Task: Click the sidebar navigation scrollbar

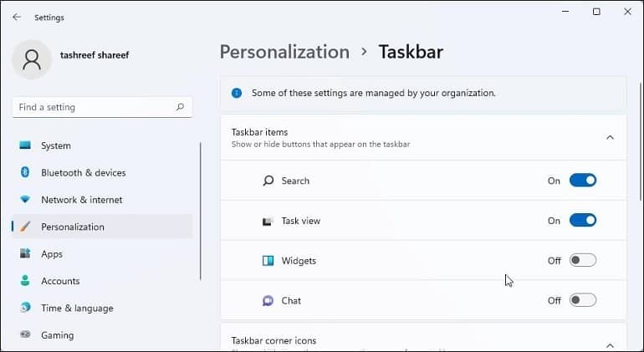Action: click(201, 212)
